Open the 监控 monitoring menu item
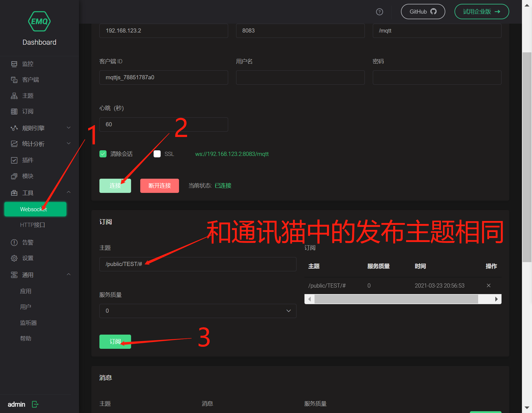Screen dimensions: 532x413 click(28, 64)
